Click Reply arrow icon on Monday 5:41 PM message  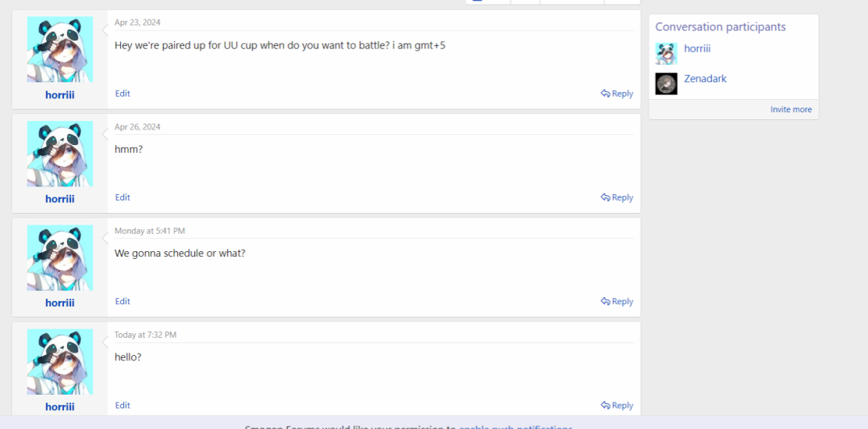pyautogui.click(x=605, y=301)
